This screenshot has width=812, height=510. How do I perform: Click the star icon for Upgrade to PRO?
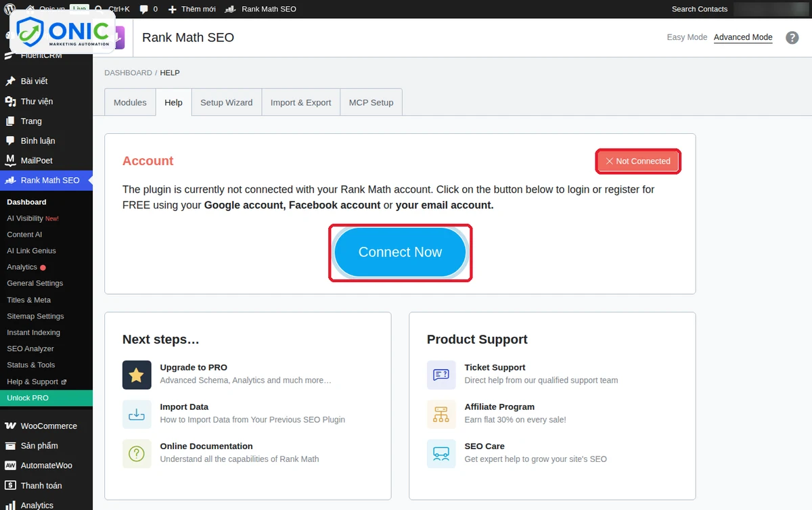137,375
